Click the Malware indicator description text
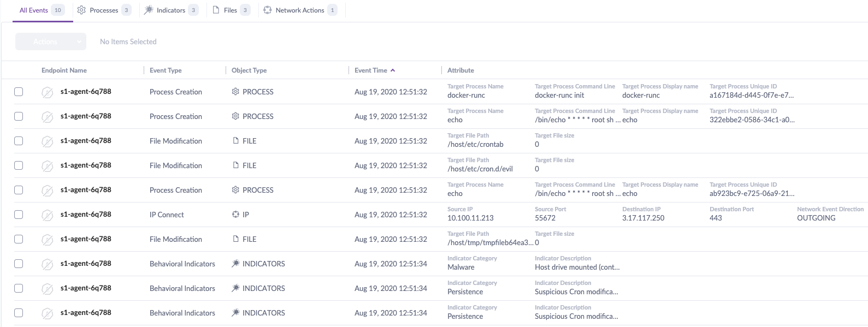 [577, 267]
